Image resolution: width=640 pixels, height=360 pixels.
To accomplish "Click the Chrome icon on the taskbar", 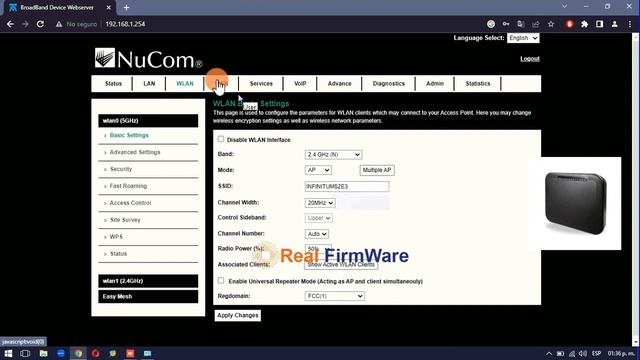I will pos(78,353).
